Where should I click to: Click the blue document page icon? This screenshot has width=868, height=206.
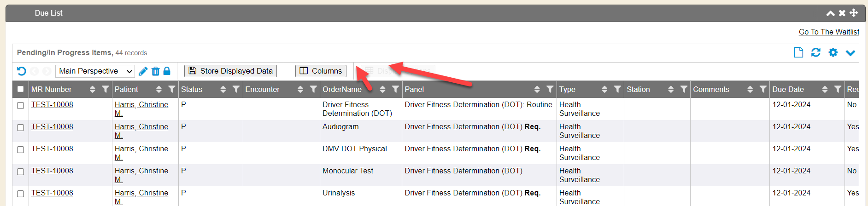coord(798,52)
